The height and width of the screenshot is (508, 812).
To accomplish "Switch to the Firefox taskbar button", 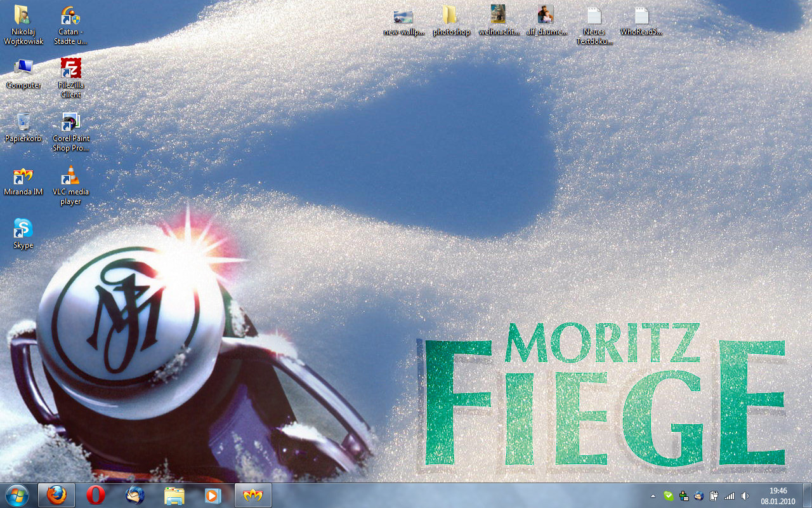I will 56,495.
